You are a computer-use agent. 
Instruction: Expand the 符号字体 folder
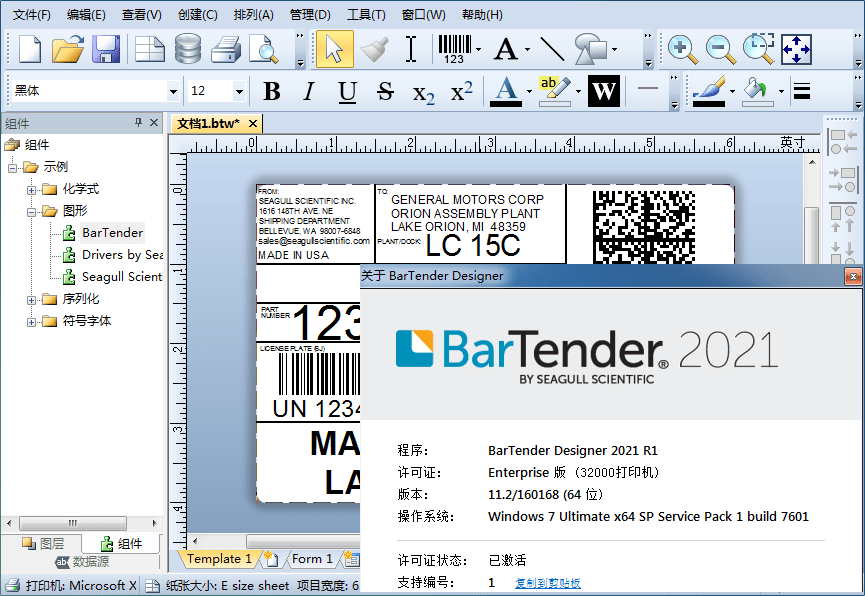(31, 322)
